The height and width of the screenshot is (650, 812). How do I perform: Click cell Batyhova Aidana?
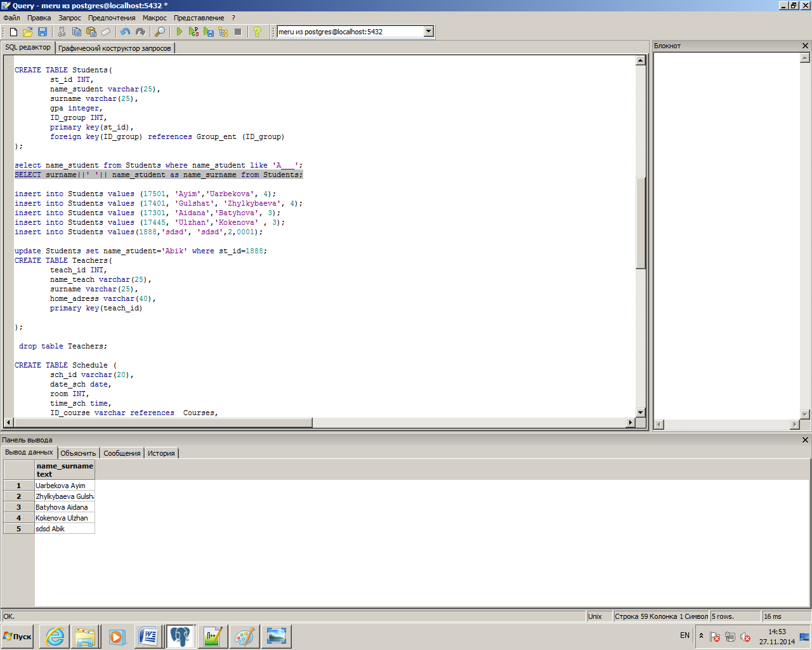pos(65,507)
